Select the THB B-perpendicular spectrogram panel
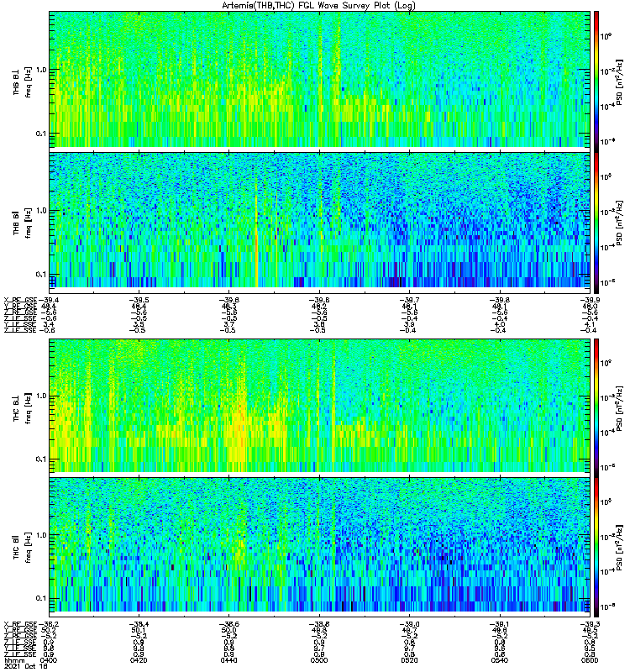The image size is (630, 672). click(319, 79)
